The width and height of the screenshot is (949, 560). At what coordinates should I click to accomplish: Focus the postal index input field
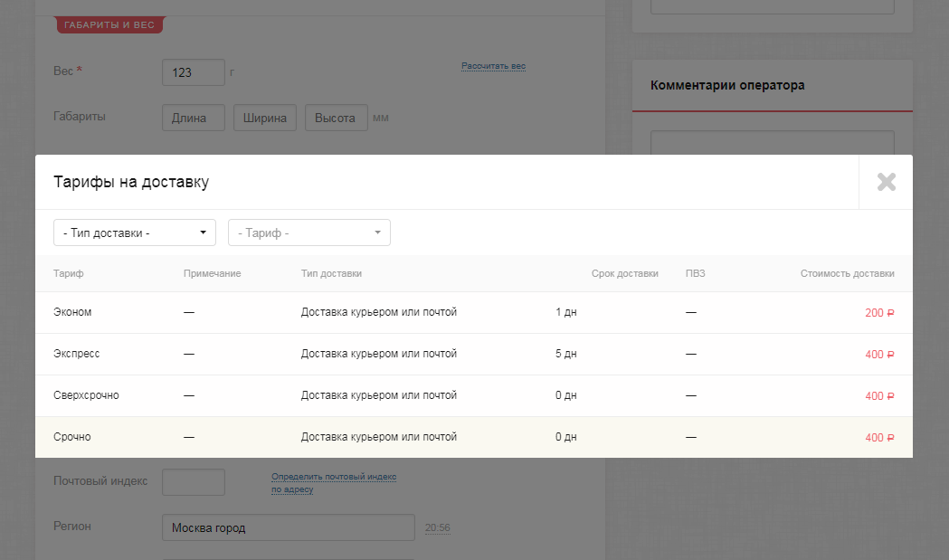[x=194, y=482]
